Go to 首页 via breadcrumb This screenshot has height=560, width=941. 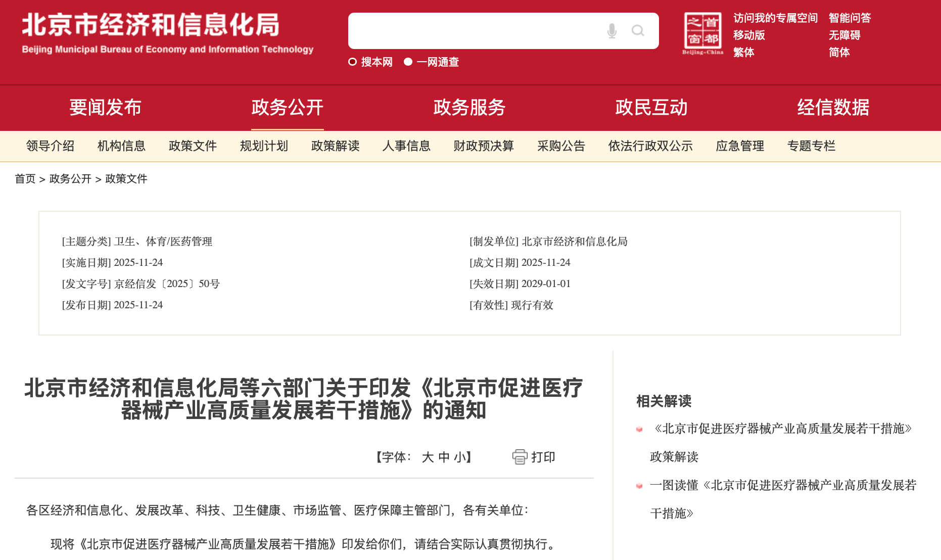tap(25, 179)
